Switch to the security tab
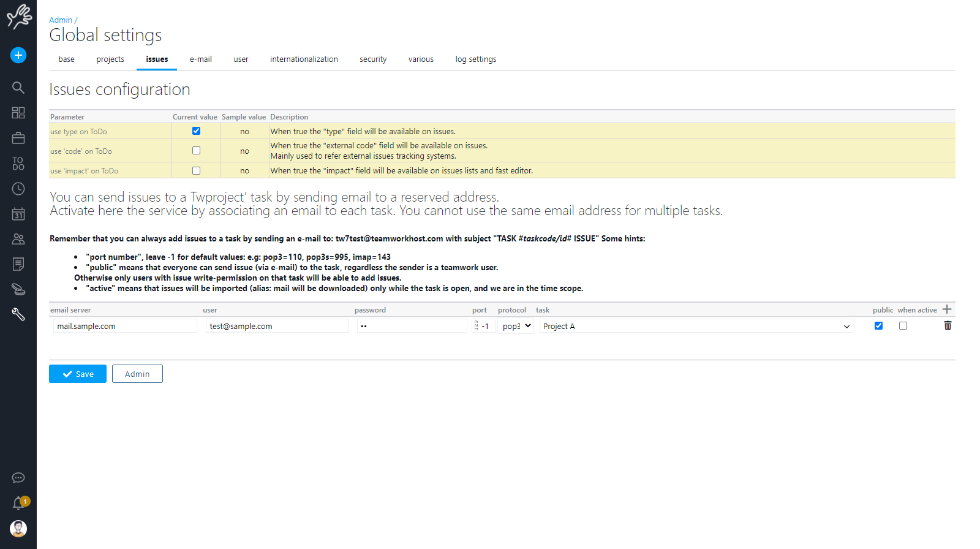980x549 pixels. point(373,59)
